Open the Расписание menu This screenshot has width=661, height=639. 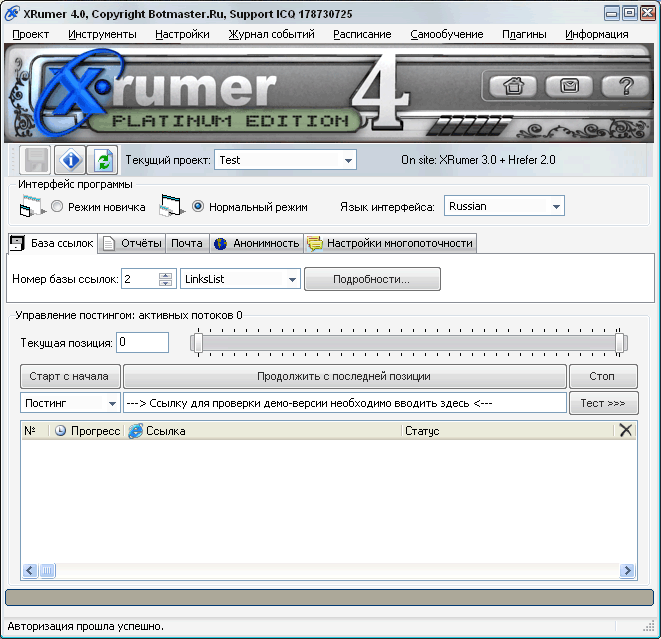tap(363, 35)
